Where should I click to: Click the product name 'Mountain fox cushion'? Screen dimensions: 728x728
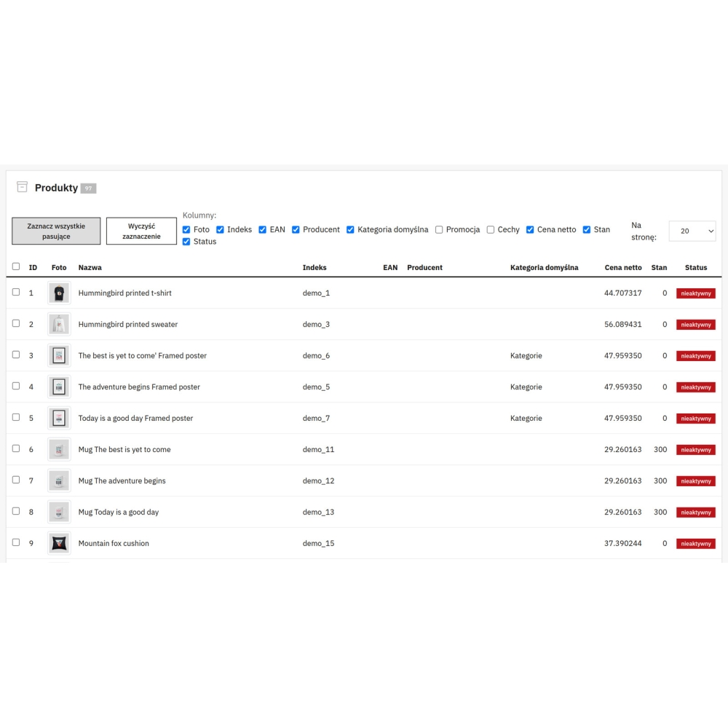click(114, 543)
